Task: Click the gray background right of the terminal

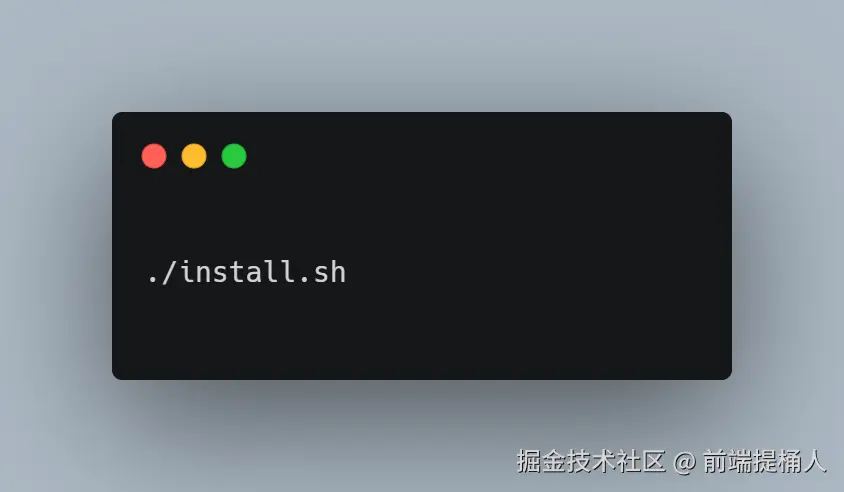Action: [789, 246]
